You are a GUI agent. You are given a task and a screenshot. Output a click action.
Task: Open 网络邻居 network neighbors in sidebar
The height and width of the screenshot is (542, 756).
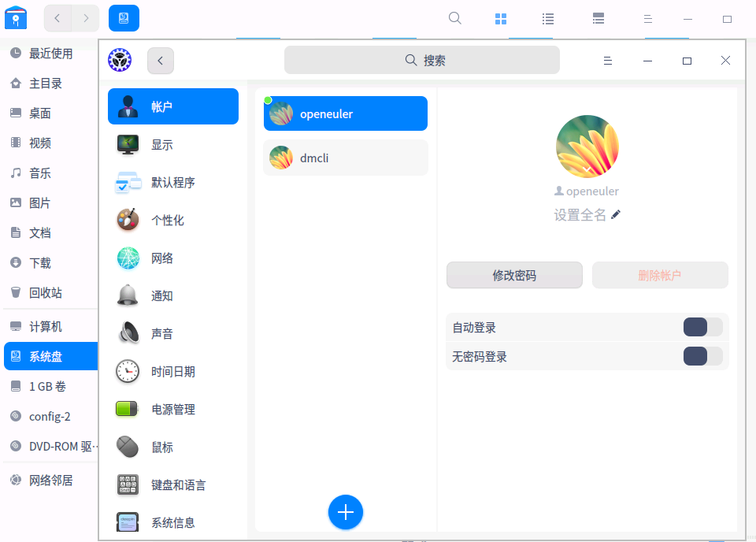(x=50, y=481)
